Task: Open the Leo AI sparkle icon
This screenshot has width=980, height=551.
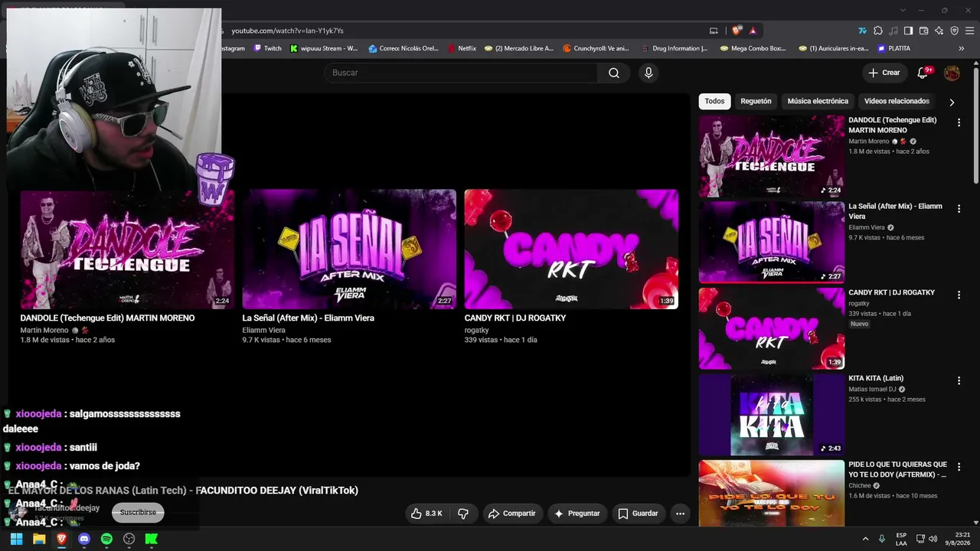Action: coord(939,31)
